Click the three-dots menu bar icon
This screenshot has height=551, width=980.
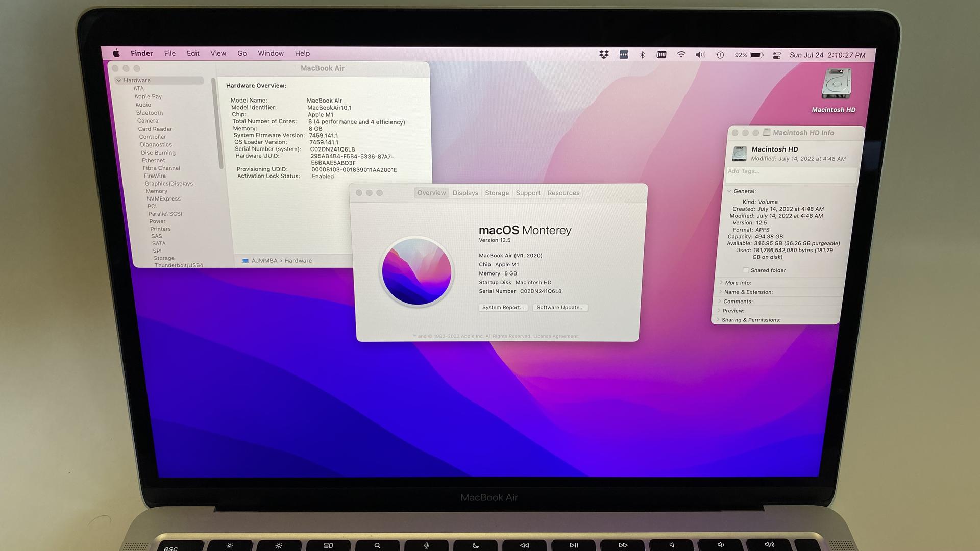tap(624, 55)
